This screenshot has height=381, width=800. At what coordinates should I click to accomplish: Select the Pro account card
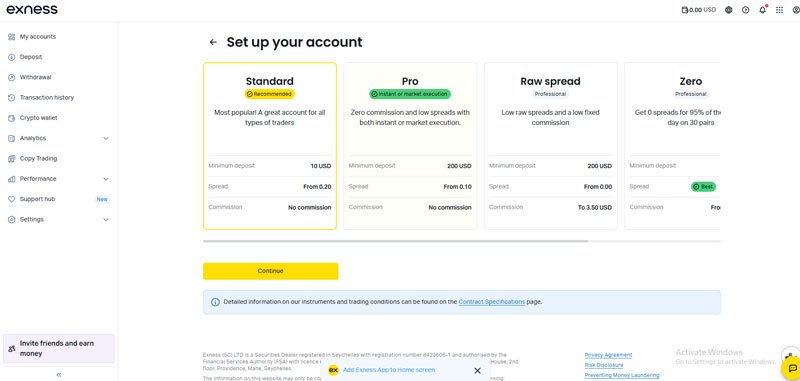point(410,146)
